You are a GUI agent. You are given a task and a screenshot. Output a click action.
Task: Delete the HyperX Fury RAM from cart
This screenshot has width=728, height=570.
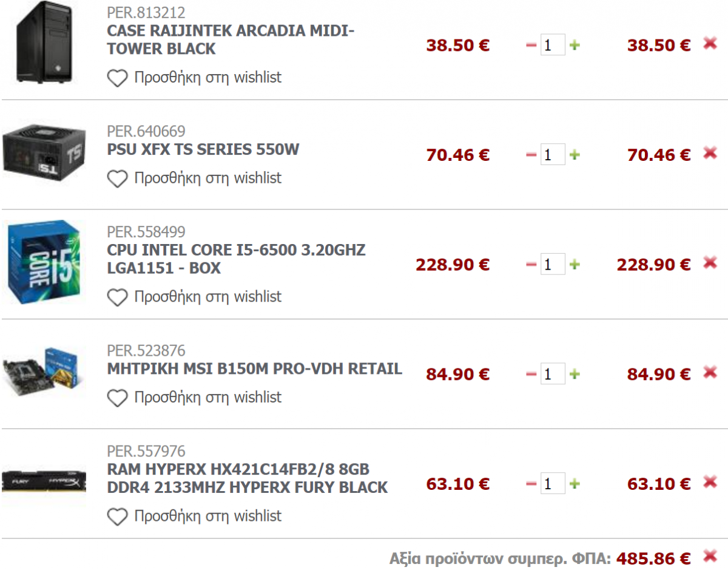point(710,482)
